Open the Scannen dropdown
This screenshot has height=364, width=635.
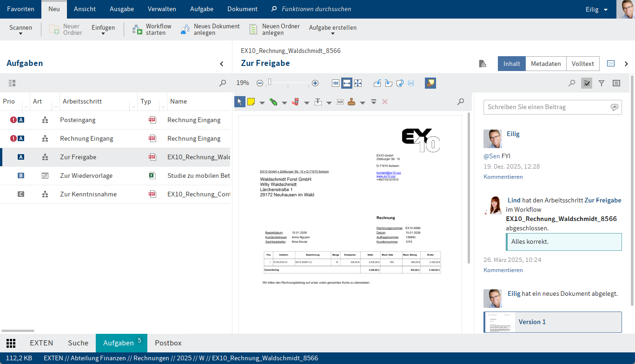pos(21,30)
